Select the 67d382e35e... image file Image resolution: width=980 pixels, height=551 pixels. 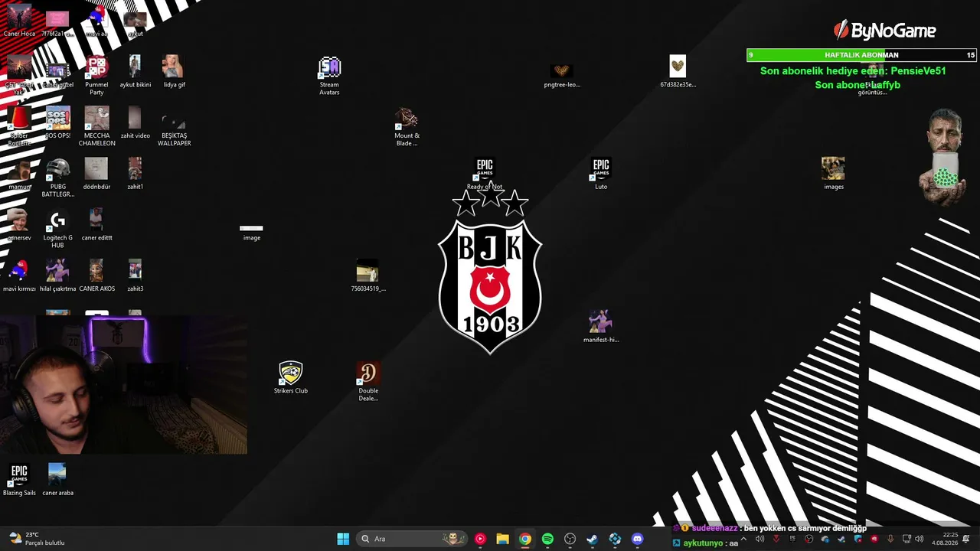[x=678, y=72]
